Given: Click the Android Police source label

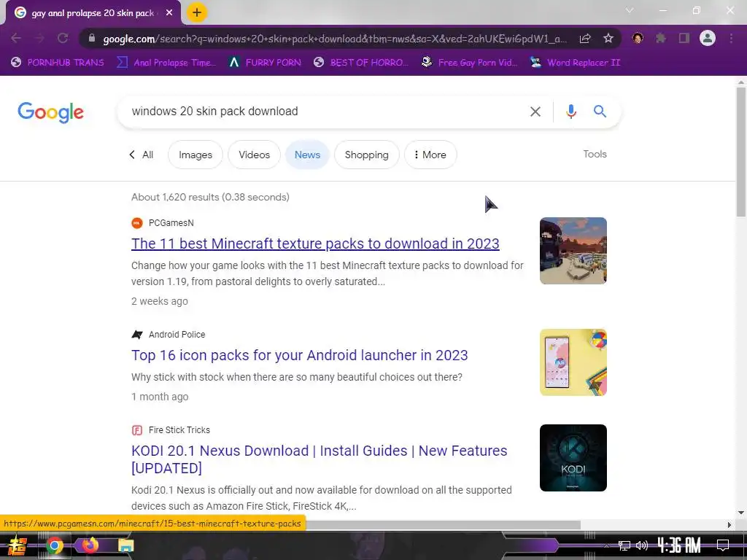Looking at the screenshot, I should pos(177,334).
